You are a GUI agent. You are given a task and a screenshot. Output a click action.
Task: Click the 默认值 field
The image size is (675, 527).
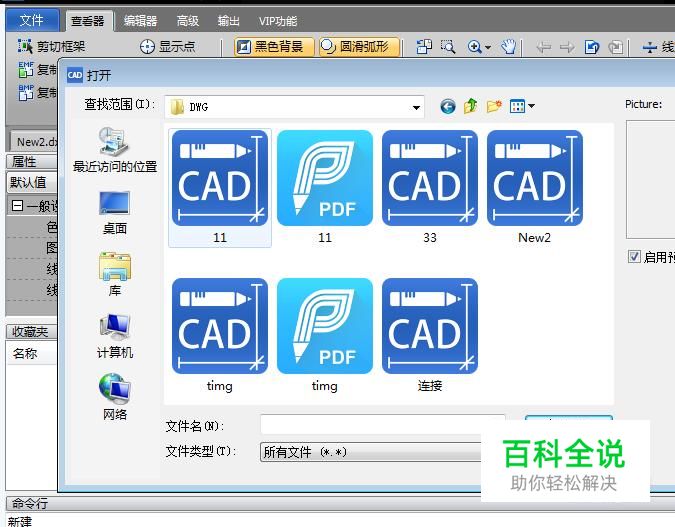(x=32, y=182)
